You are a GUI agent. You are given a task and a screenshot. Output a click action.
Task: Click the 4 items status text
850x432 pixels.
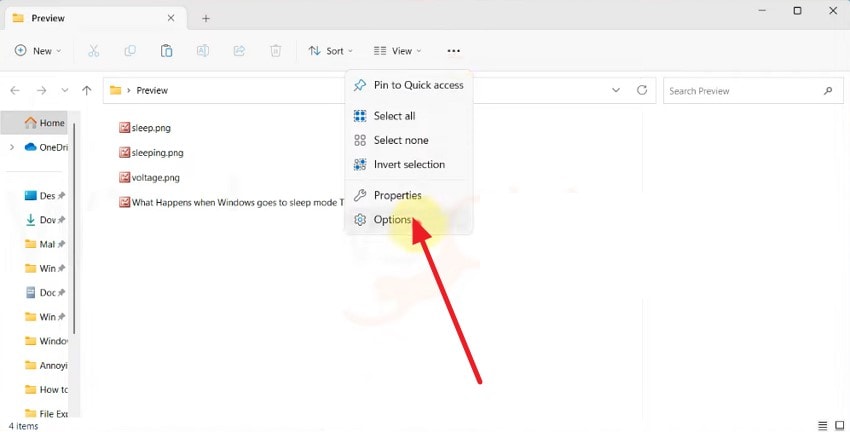click(x=23, y=426)
